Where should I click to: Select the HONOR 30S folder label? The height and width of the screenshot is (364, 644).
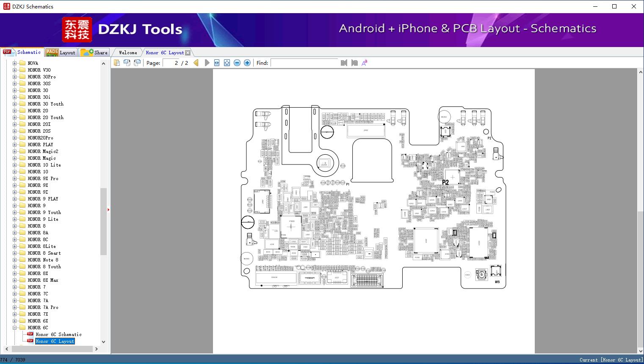(x=39, y=83)
